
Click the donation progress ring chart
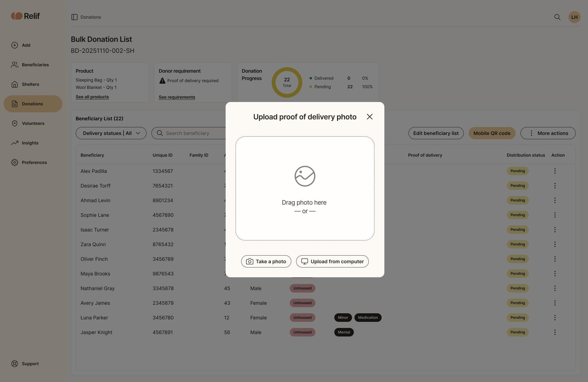pyautogui.click(x=287, y=82)
